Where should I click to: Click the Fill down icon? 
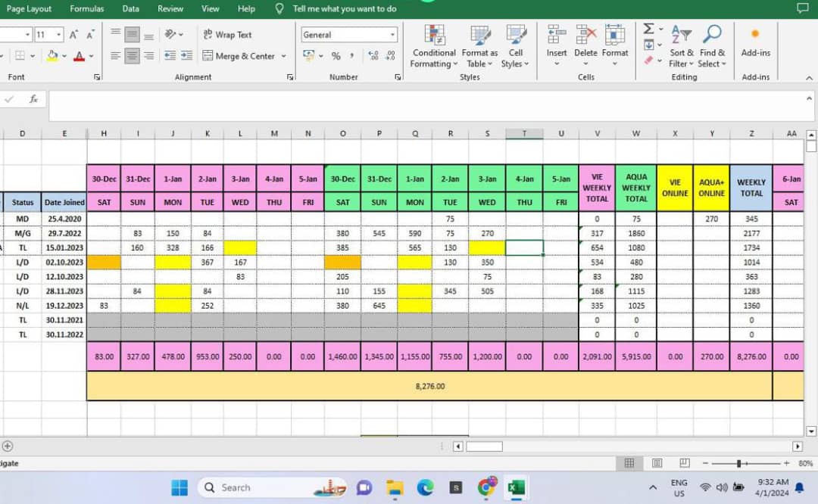(x=648, y=45)
